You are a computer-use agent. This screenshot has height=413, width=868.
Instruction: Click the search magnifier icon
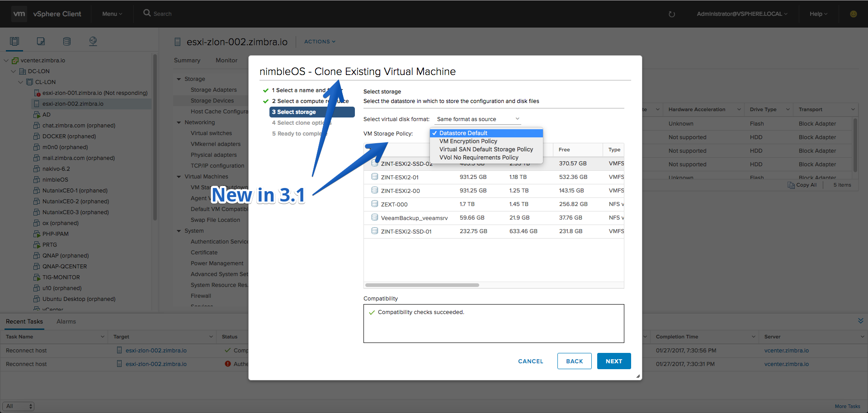(147, 13)
